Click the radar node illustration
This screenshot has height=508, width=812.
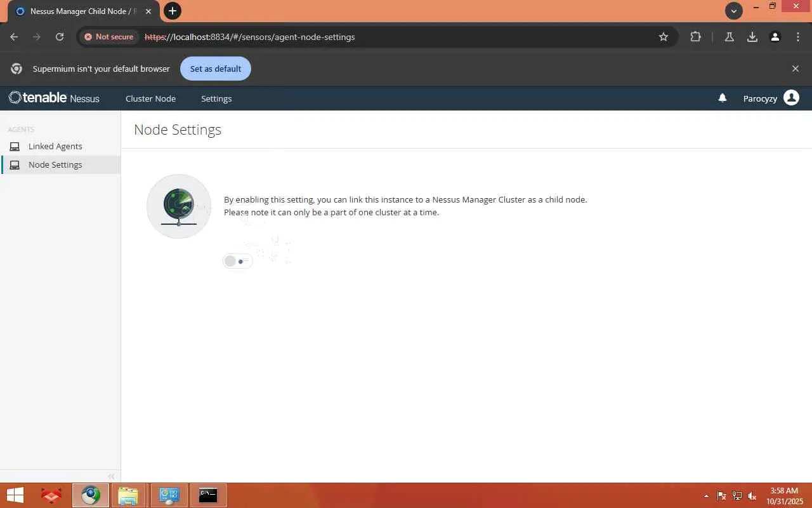click(179, 206)
